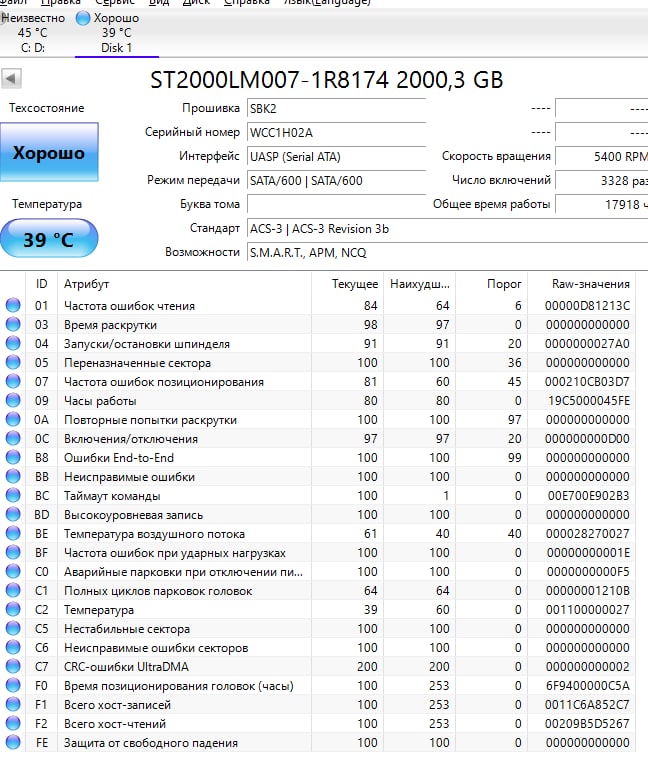
Task: Select the Переназначенные сектора attribute text
Action: pyautogui.click(x=137, y=363)
